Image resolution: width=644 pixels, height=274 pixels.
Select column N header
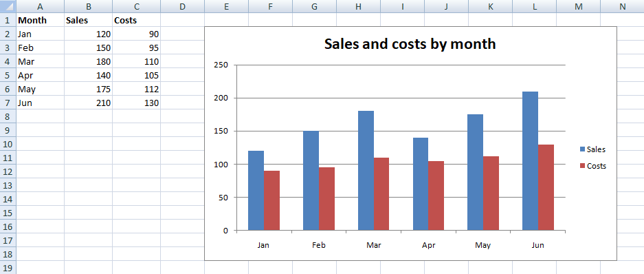[623, 6]
